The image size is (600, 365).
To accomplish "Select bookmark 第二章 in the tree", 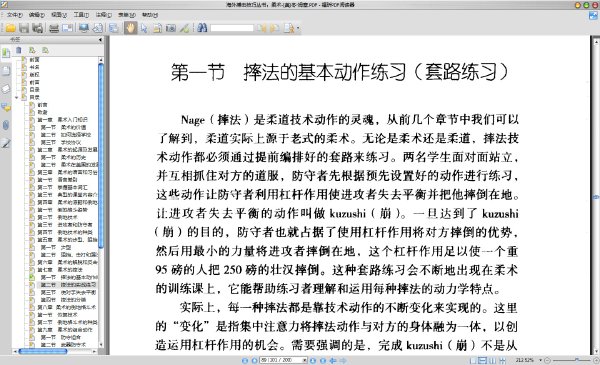I will 67,150.
